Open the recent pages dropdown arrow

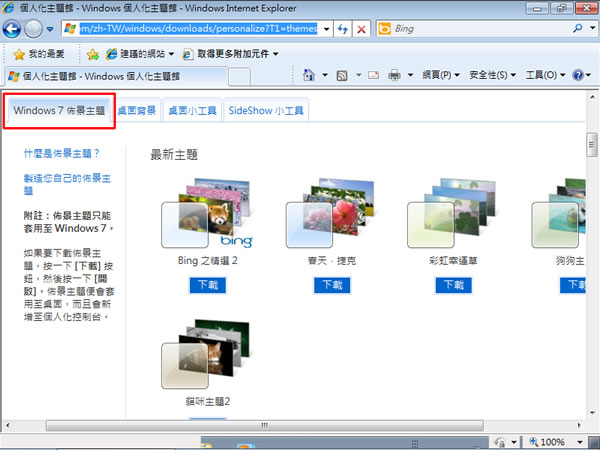[50, 29]
